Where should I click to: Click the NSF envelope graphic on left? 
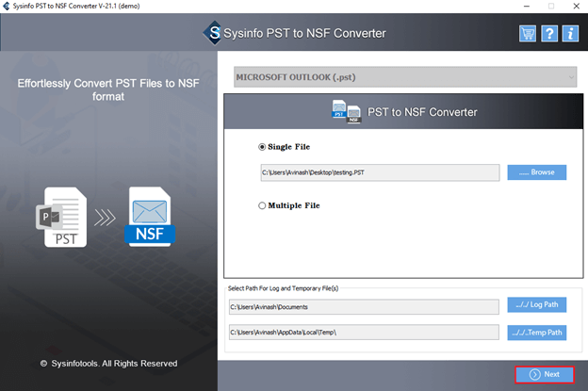[150, 217]
